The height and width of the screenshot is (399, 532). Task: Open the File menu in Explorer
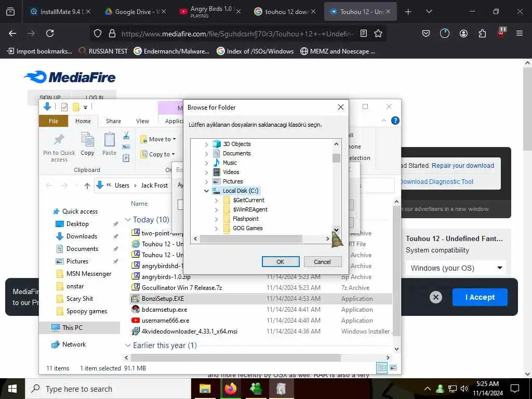(54, 121)
